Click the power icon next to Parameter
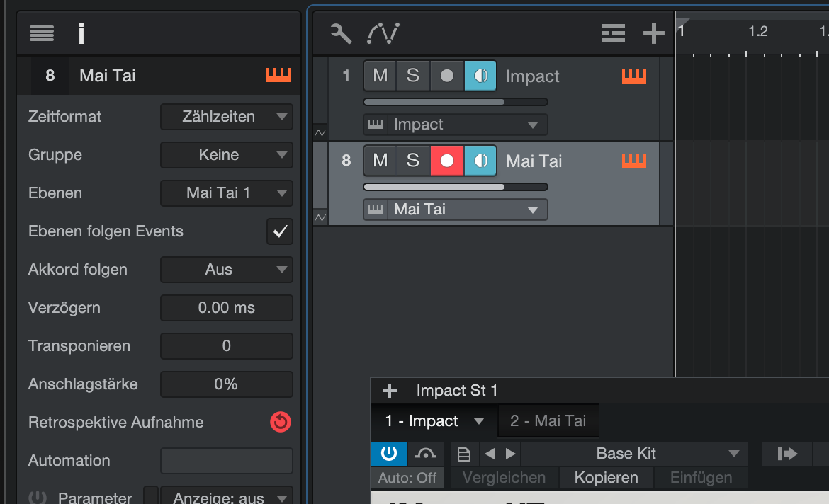 coord(38,498)
